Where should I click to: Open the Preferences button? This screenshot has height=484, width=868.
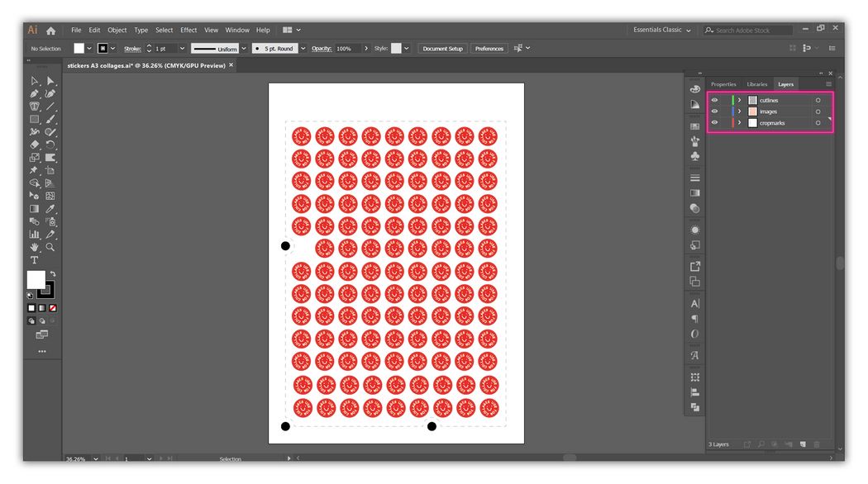coord(489,48)
